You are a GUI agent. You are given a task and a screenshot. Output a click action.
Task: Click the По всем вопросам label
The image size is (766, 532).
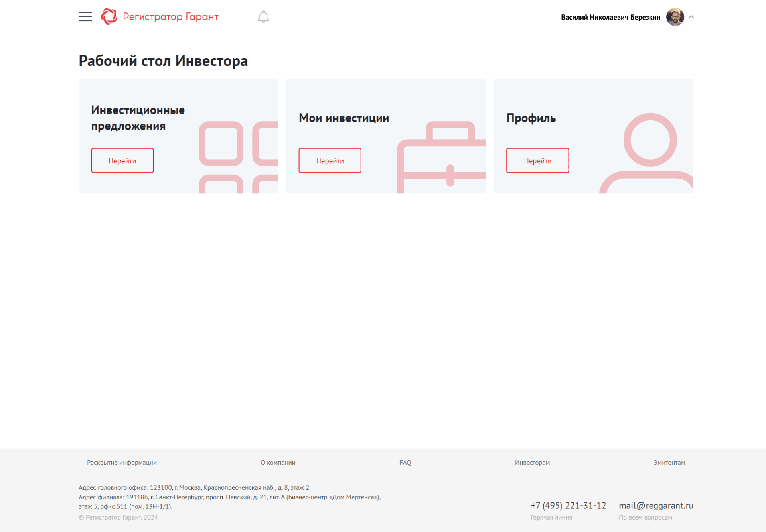pos(646,517)
